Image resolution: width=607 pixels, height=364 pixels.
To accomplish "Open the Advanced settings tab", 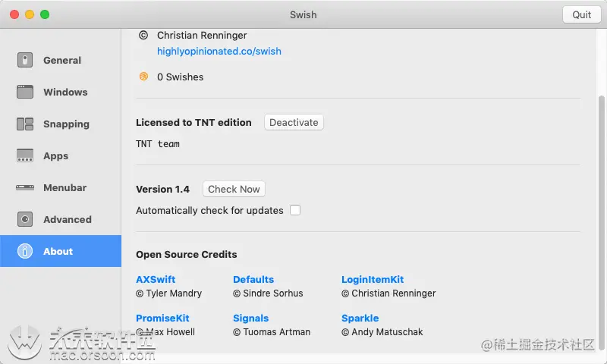I will pyautogui.click(x=67, y=220).
